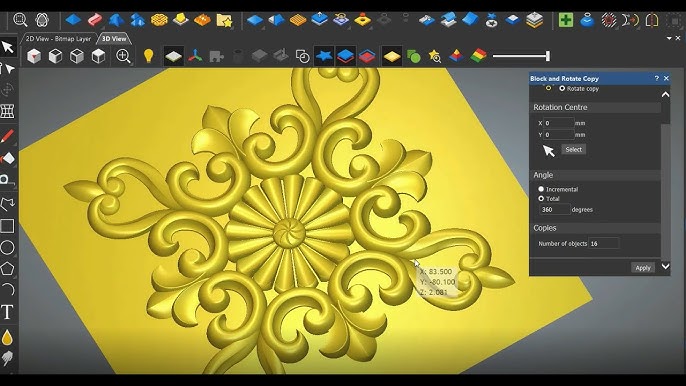Click the Mirror relief arch icon
Image resolution: width=686 pixels, height=386 pixels.
tap(652, 20)
